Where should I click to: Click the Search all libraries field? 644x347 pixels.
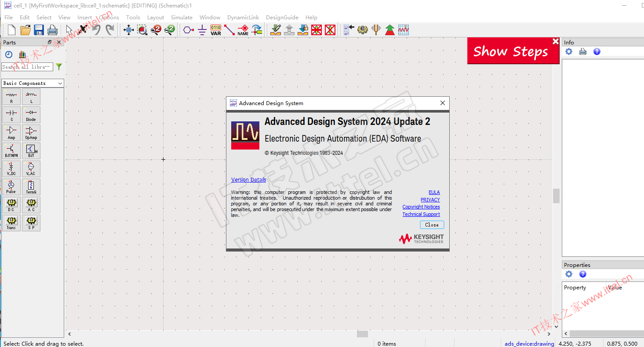[x=27, y=67]
